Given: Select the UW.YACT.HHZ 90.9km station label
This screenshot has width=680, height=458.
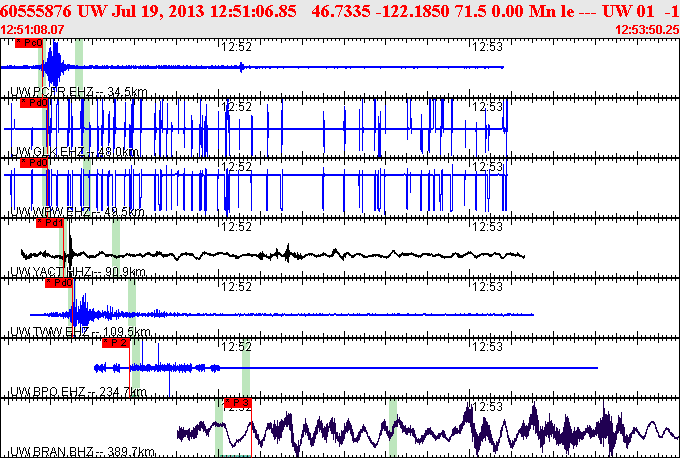Looking at the screenshot, I should [x=77, y=272].
